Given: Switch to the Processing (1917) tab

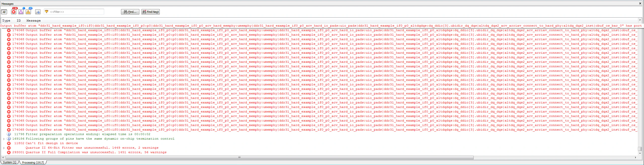Looking at the screenshot, I should pyautogui.click(x=33, y=162).
